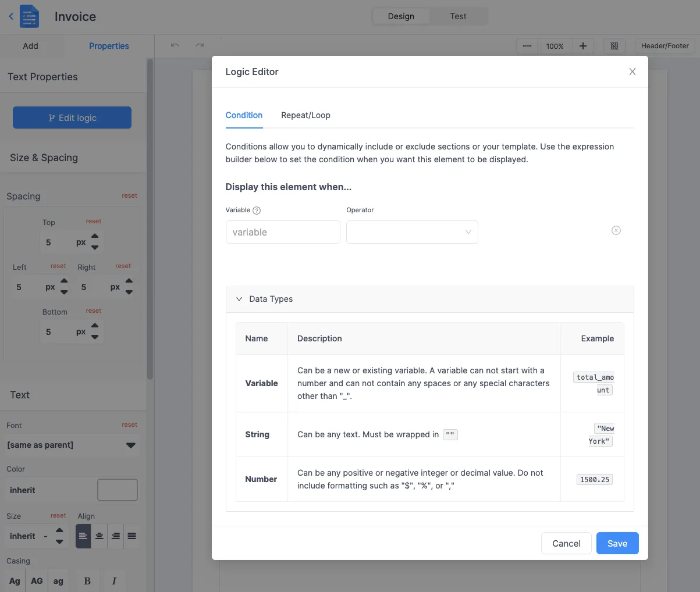
Task: Open the text Color swatch
Action: click(x=118, y=490)
